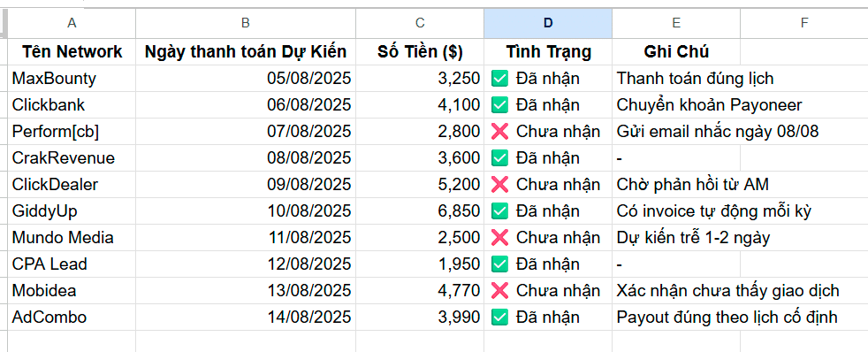Click the select-all corner box
The height and width of the screenshot is (352, 868).
(4, 23)
